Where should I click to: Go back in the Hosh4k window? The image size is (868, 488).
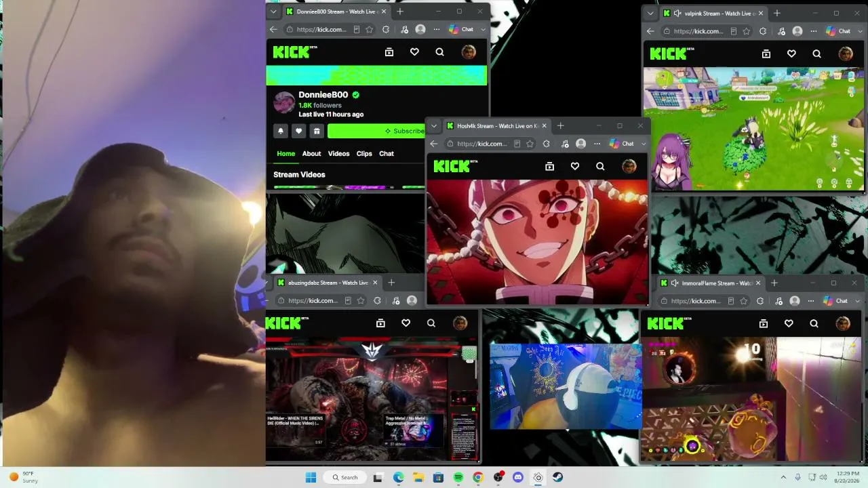[x=434, y=144]
